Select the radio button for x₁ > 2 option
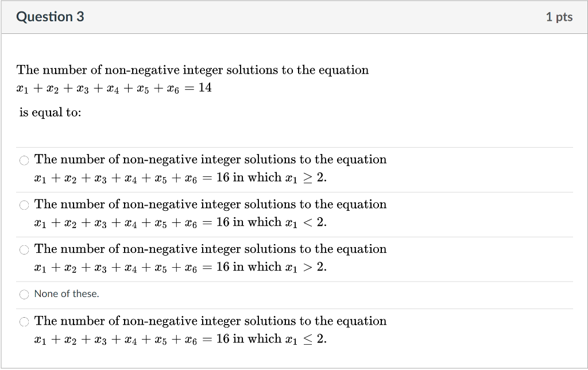 pyautogui.click(x=24, y=249)
